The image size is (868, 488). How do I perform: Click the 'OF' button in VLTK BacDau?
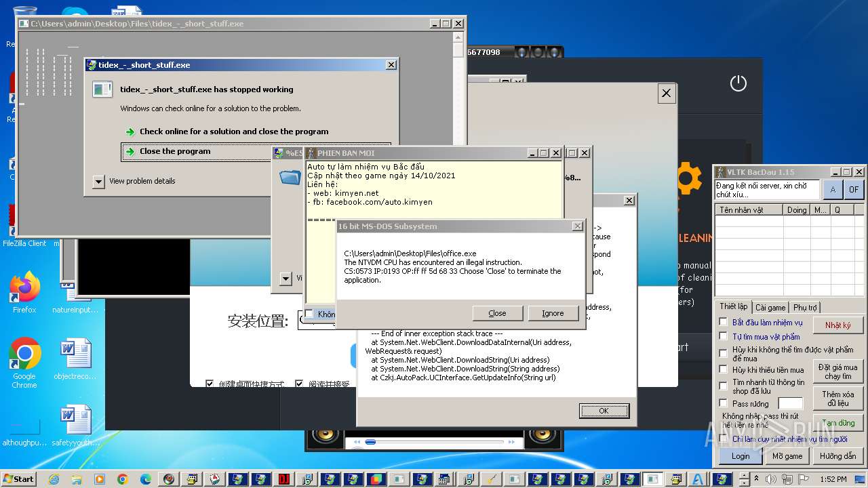point(854,190)
